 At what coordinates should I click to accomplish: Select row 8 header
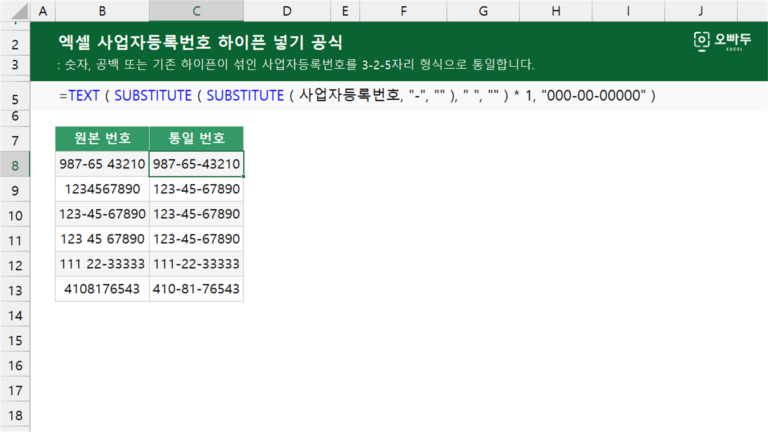click(x=15, y=166)
